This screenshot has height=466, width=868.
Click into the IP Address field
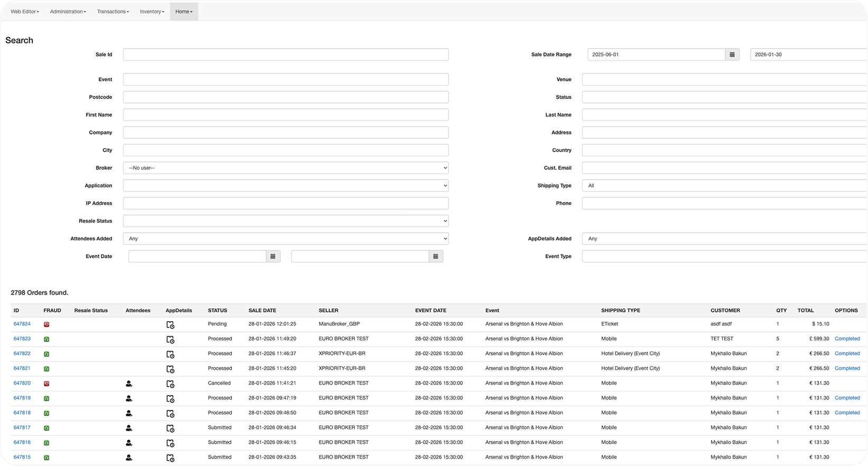coord(286,203)
